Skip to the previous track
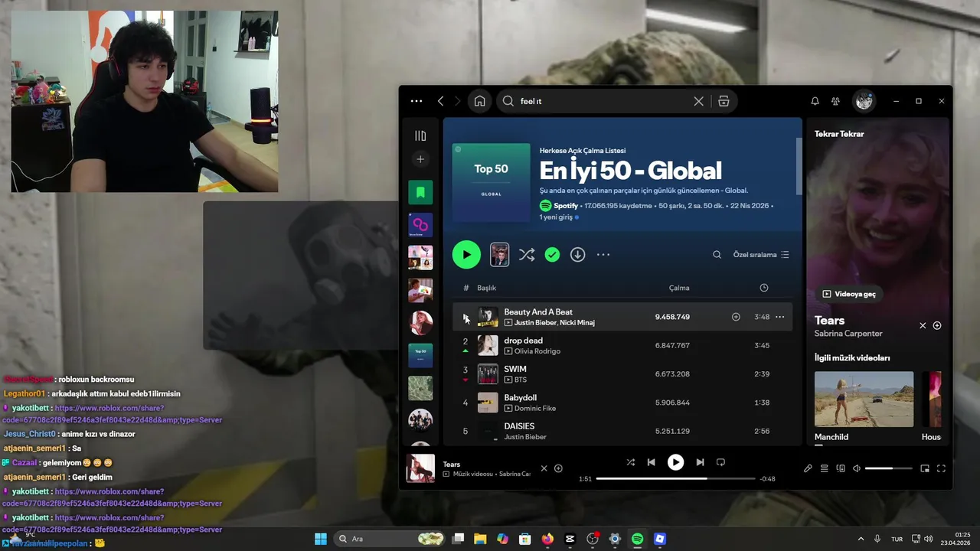Screen dimensions: 980x551 [x=651, y=462]
